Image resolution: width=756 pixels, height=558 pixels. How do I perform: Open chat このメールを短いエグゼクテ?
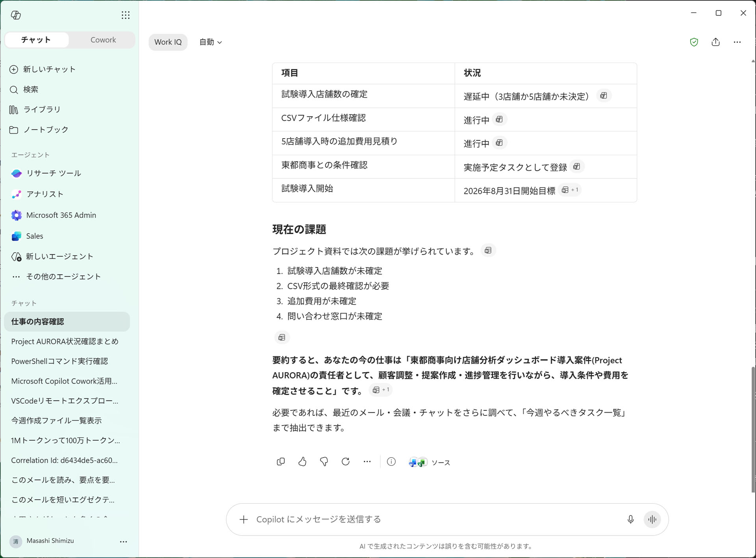coord(63,500)
